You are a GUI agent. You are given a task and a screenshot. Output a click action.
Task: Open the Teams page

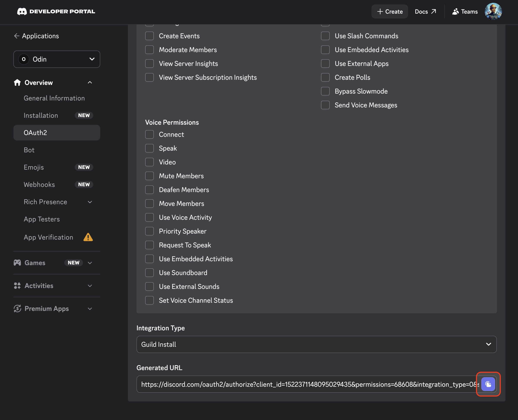[465, 12]
